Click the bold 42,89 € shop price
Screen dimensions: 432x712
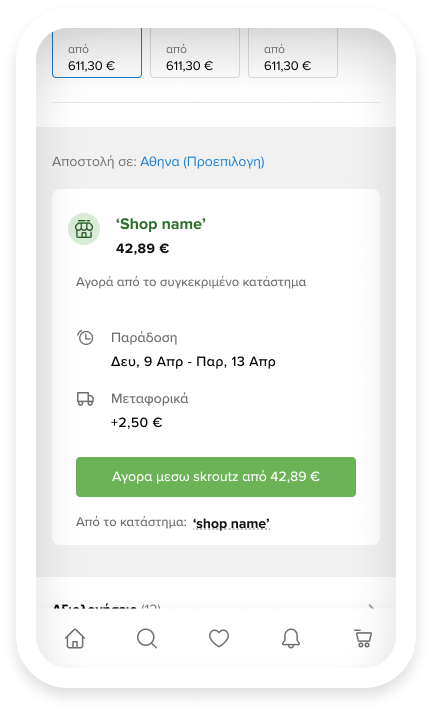click(143, 248)
